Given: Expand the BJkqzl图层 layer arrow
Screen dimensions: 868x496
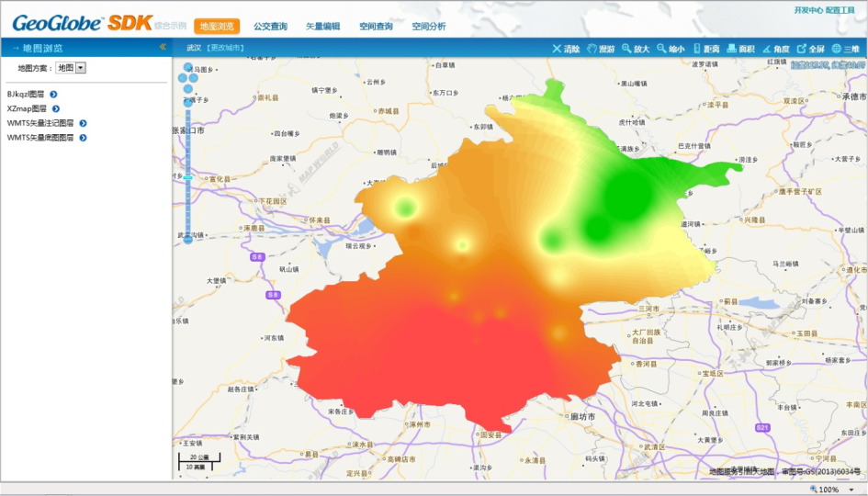Looking at the screenshot, I should (54, 94).
